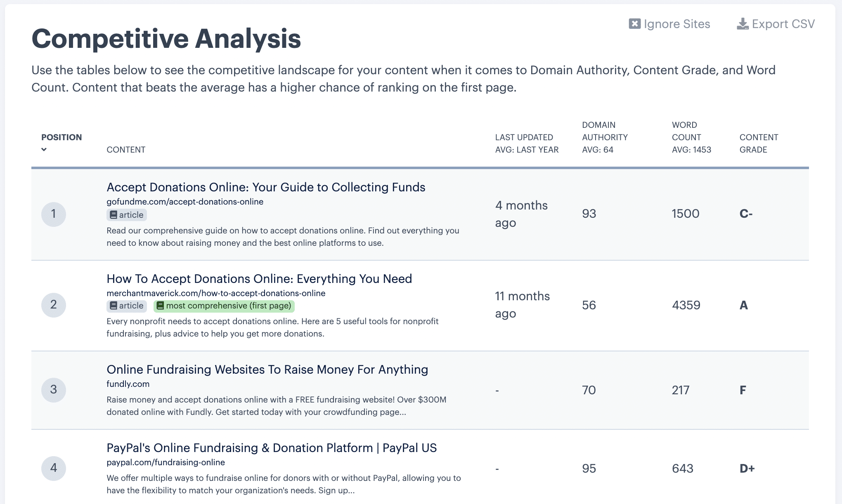
Task: Open PayPal's Online Fundraising Platform link
Action: point(272,447)
